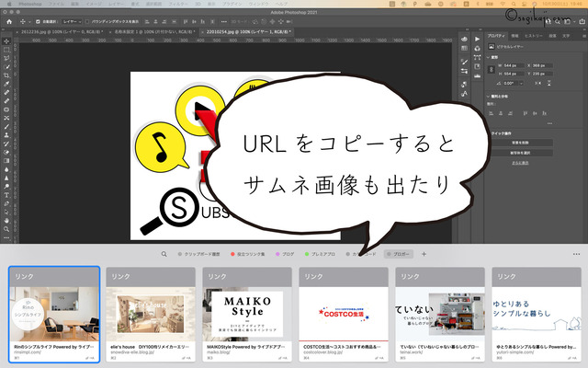Open the プレミアプロ pinboard
588x368 pixels.
pyautogui.click(x=320, y=254)
